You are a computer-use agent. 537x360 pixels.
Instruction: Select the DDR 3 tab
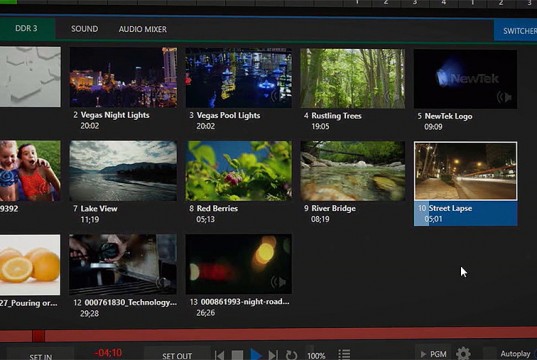[x=27, y=28]
